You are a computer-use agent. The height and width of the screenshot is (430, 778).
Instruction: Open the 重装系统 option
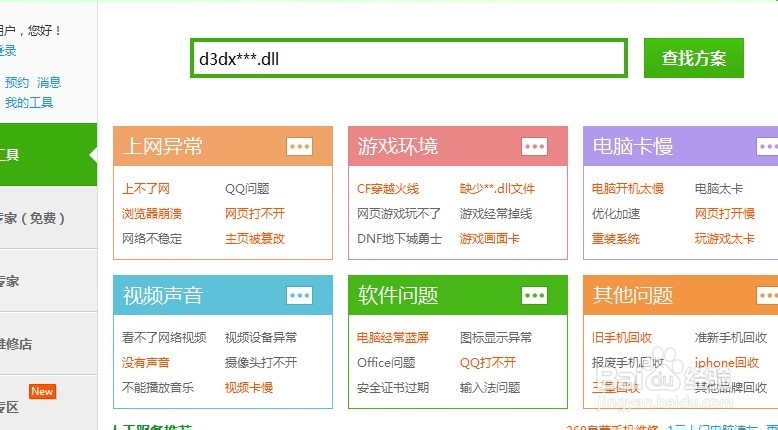click(616, 239)
